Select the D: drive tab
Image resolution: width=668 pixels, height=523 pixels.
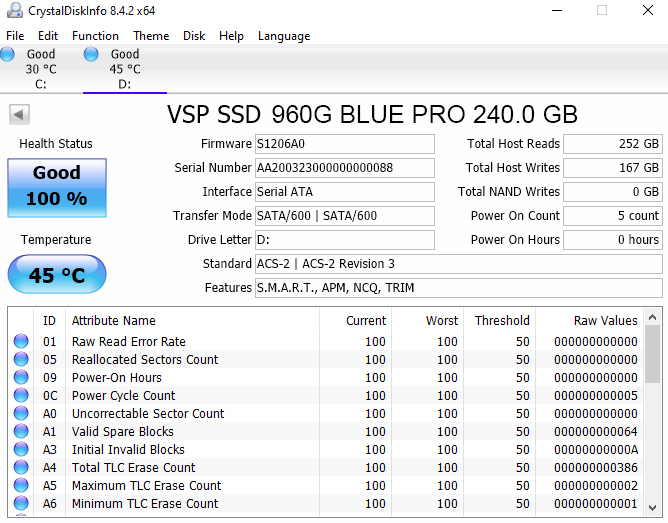click(125, 69)
